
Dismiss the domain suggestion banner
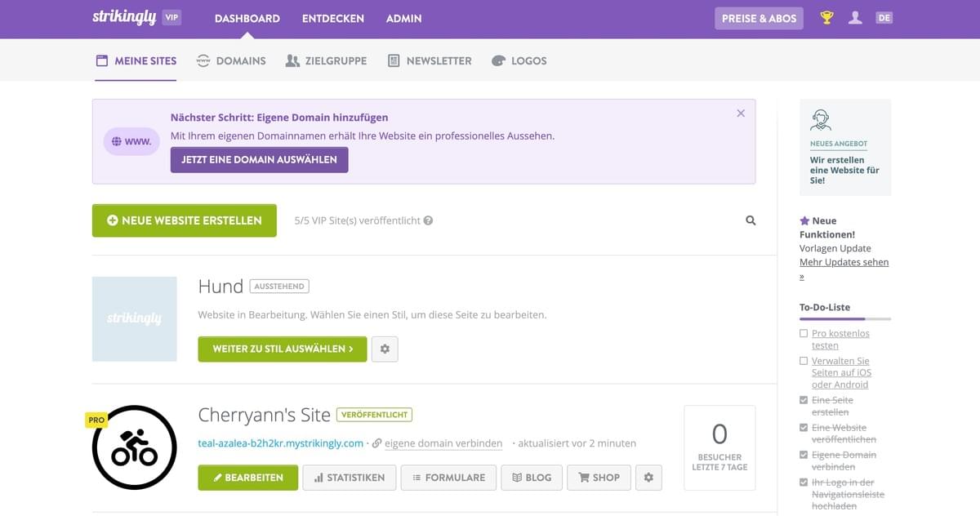point(741,113)
